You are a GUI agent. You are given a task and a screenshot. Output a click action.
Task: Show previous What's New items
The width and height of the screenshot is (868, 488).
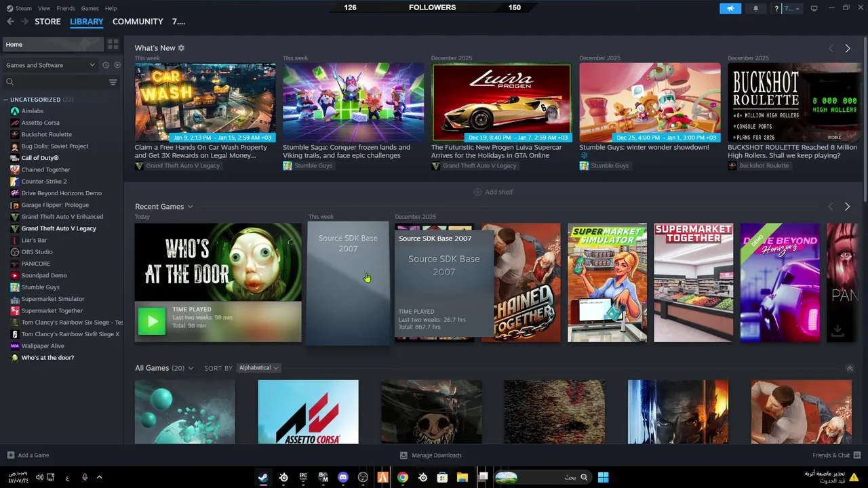click(831, 48)
